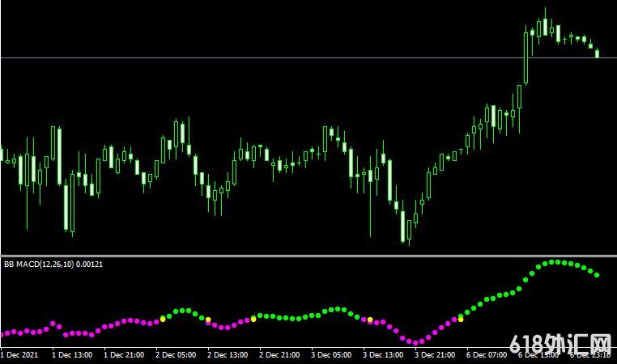
Task: Click the 1 Dec 13:00 time axis label
Action: point(72,354)
